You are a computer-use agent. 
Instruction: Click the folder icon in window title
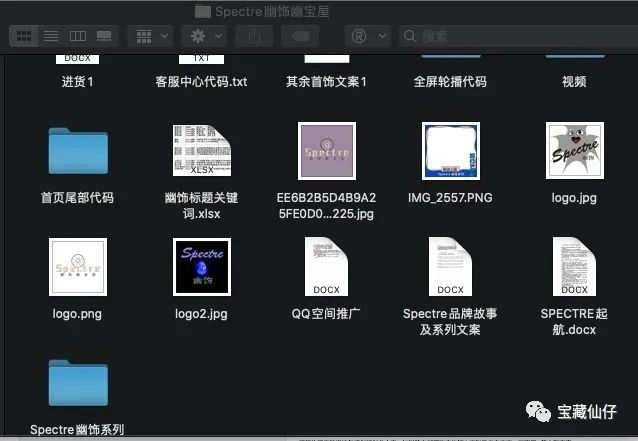pyautogui.click(x=203, y=11)
